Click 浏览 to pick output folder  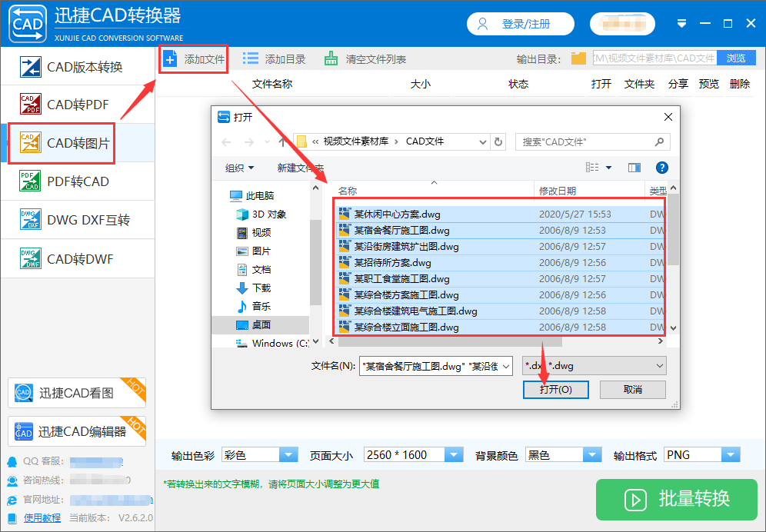point(736,58)
